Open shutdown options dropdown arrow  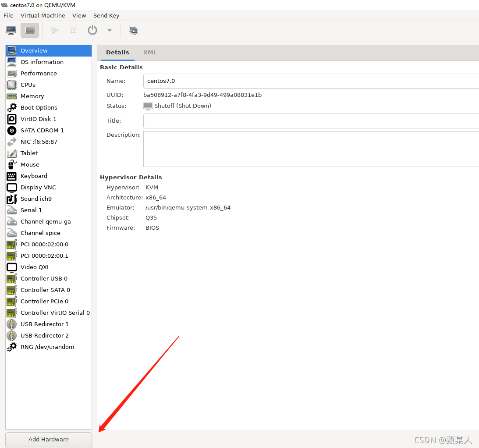[x=110, y=30]
